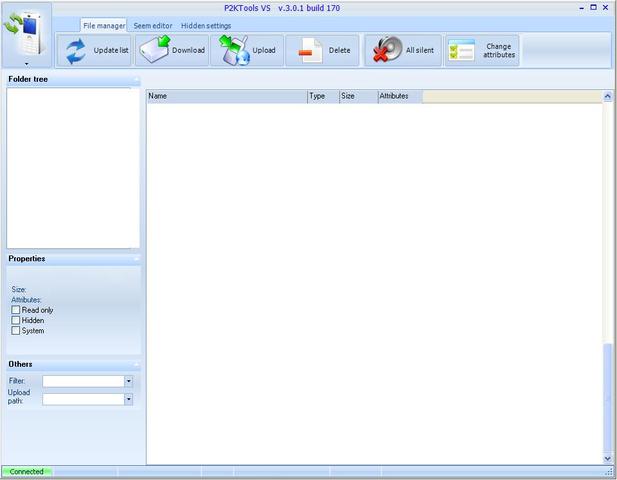Open the Upload path dropdown arrow
Image resolution: width=617 pixels, height=480 pixels.
pos(128,399)
